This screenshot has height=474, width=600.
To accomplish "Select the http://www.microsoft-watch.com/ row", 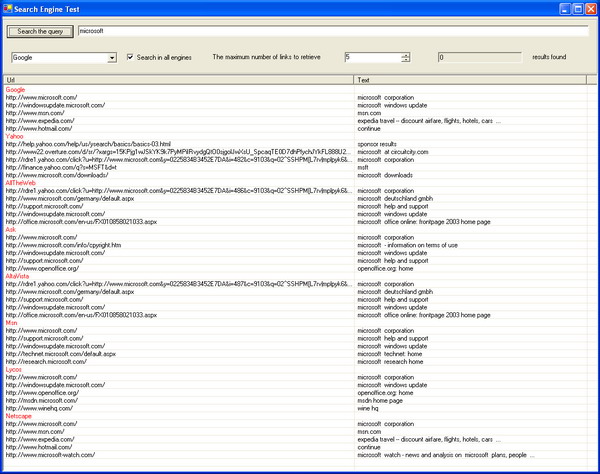I will (x=50, y=455).
